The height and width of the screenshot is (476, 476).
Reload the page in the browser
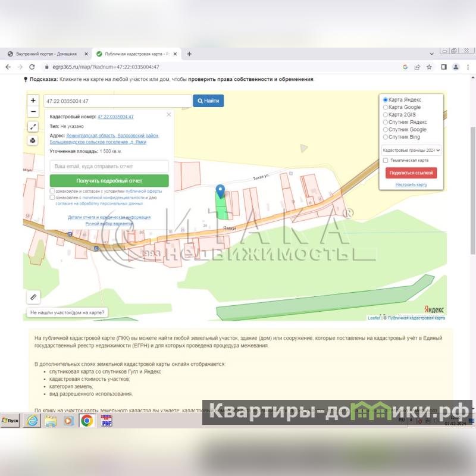(32, 67)
